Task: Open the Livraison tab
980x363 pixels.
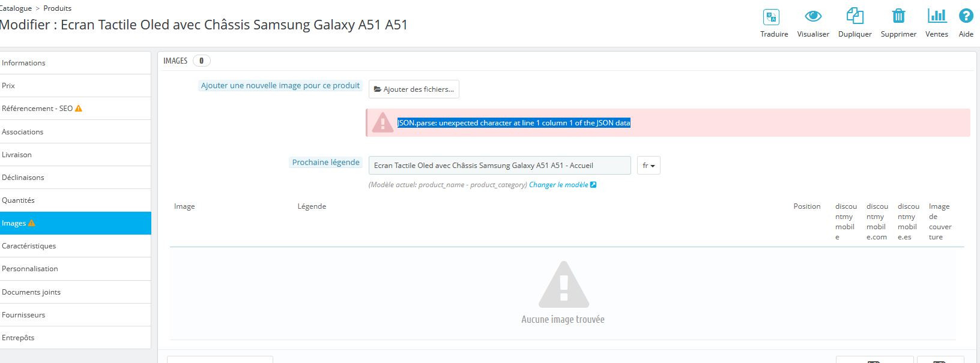Action: 17,155
